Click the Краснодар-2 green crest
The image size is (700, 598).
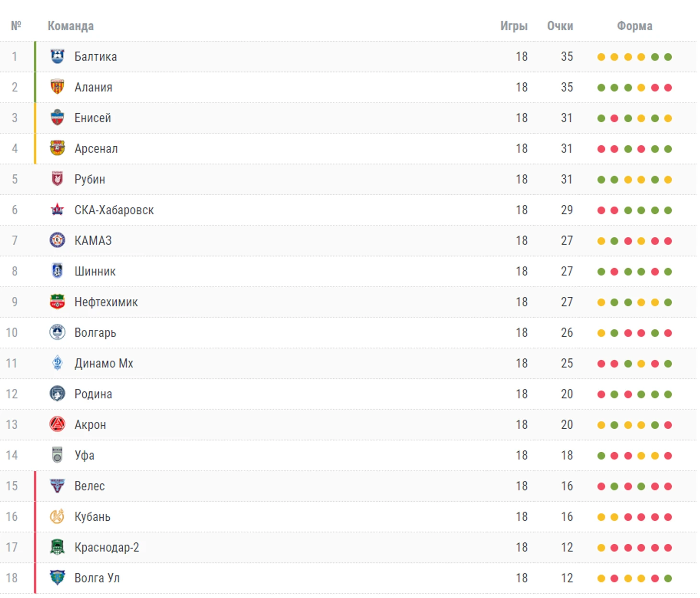57,547
